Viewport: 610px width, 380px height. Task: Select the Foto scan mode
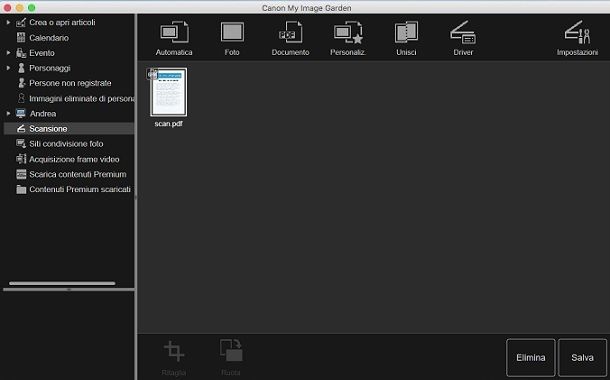click(232, 38)
